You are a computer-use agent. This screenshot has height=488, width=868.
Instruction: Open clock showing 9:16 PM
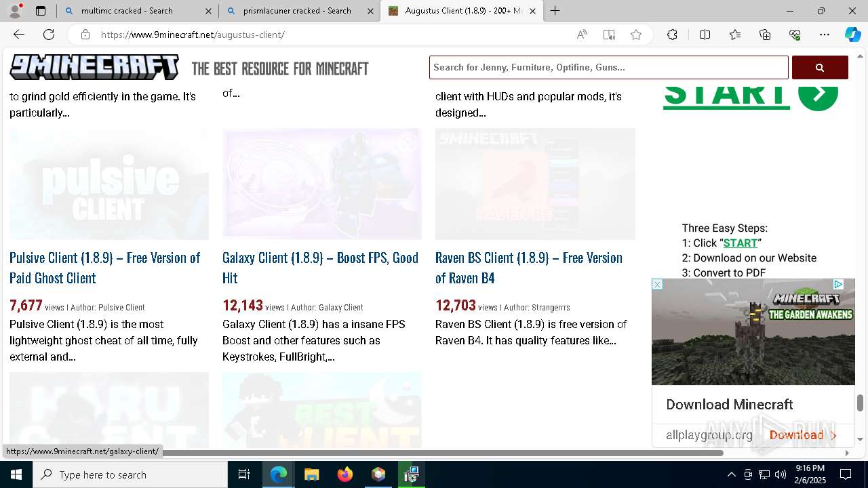(x=810, y=474)
